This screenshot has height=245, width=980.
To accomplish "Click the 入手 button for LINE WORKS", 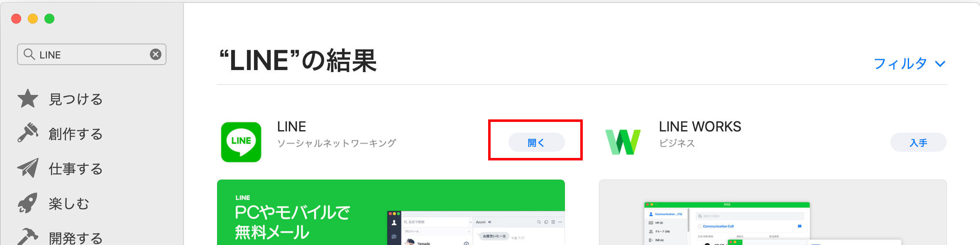I will 918,142.
